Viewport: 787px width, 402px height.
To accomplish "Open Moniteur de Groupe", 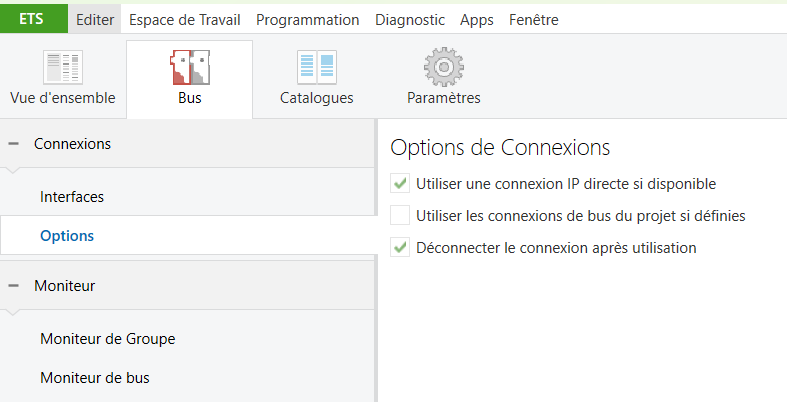I will (108, 339).
